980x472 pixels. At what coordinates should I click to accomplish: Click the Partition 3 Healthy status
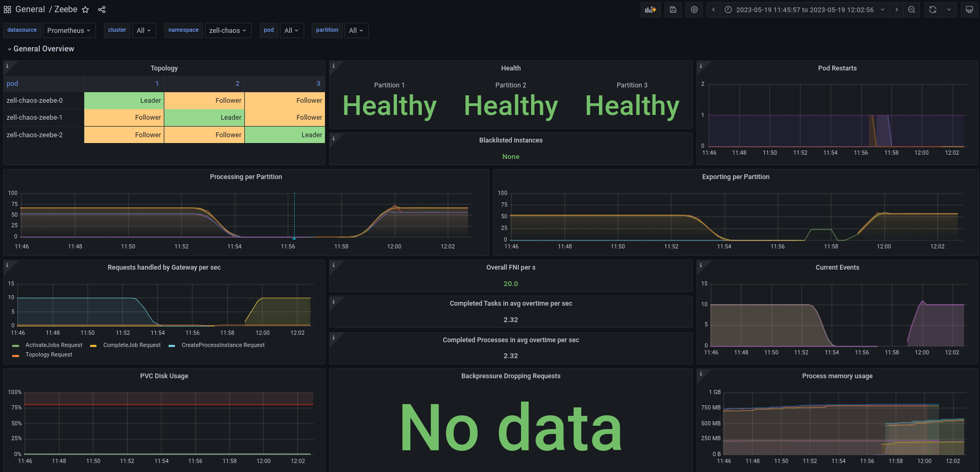point(632,105)
